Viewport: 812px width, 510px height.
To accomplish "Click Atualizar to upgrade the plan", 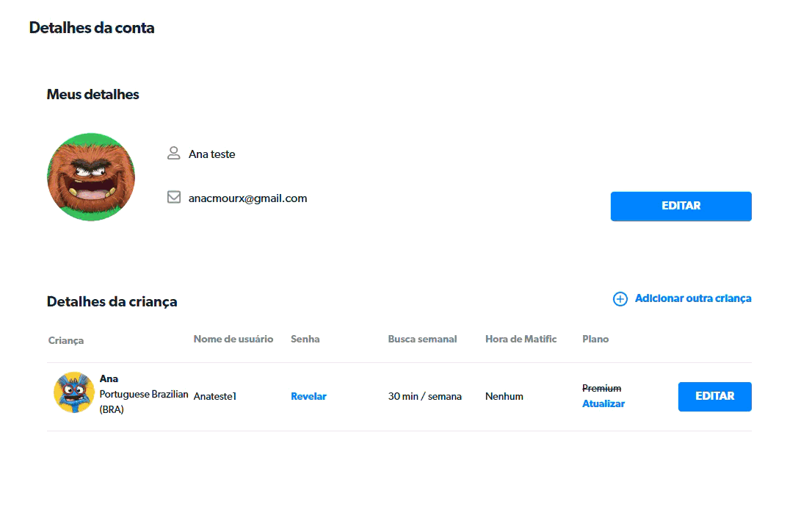I will 603,403.
